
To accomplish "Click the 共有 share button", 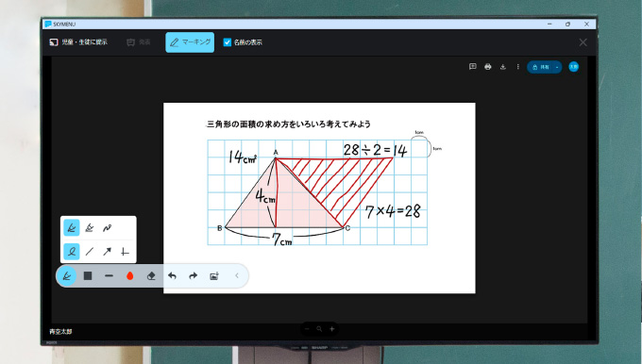I will [540, 67].
